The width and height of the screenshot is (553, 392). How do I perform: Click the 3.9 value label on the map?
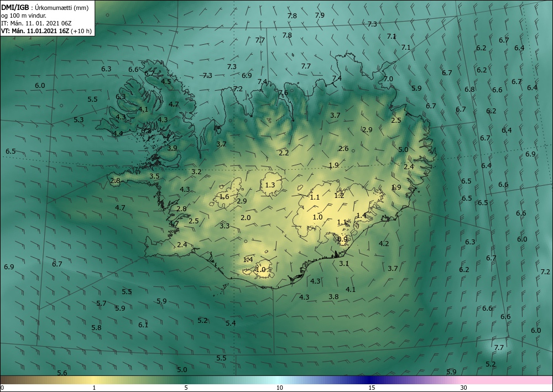click(x=172, y=148)
